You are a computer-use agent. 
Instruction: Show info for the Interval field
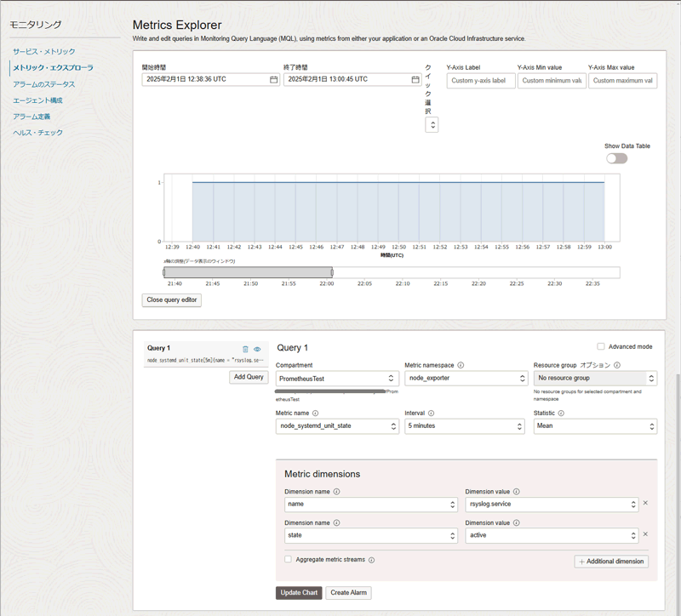pyautogui.click(x=431, y=413)
